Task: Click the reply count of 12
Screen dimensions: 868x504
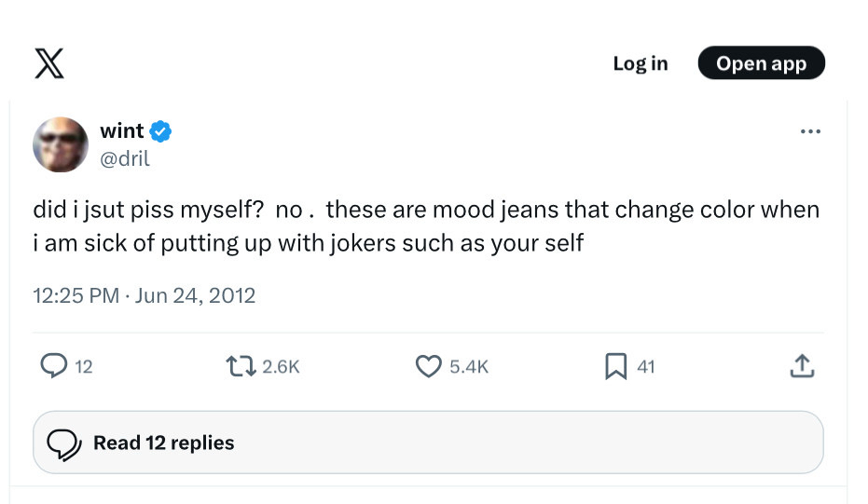Action: coord(84,367)
